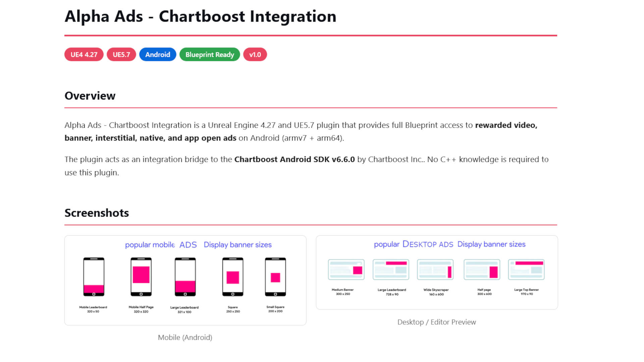Click the bold 'rewarded video,' text
Screen dimensions: 644x362
pyautogui.click(x=506, y=125)
